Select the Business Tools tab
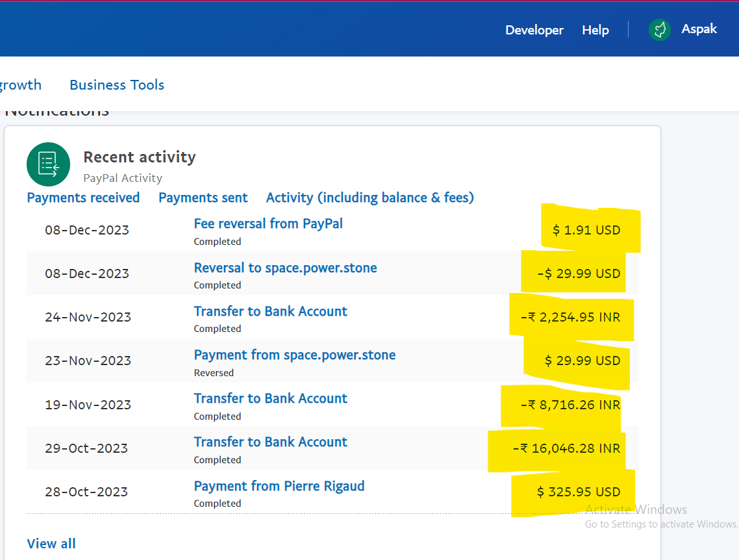This screenshot has height=560, width=739. coord(117,85)
